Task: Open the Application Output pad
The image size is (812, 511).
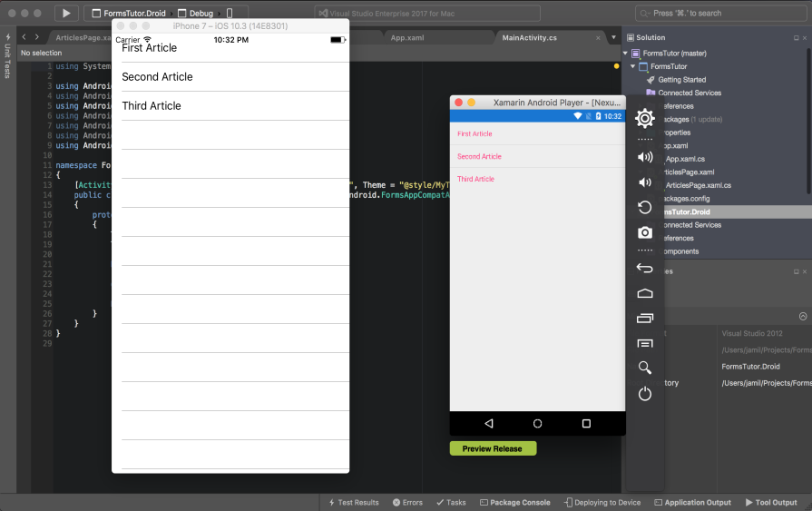Action: click(693, 503)
